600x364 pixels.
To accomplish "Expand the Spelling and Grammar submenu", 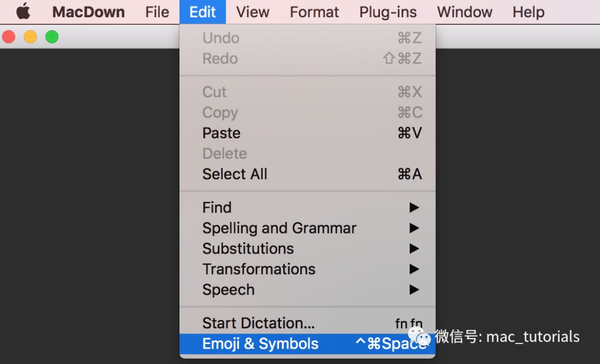I will (x=279, y=228).
